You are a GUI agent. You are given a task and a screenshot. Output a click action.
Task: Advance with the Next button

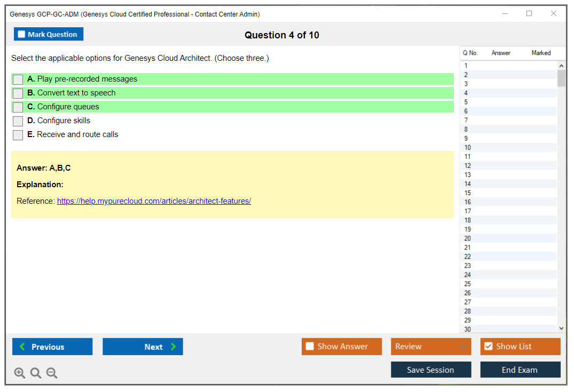pos(143,347)
